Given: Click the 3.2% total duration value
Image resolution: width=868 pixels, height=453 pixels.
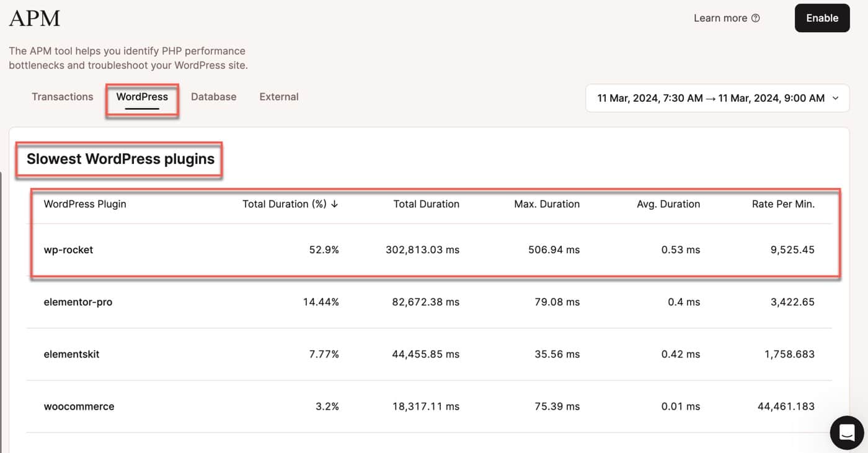Looking at the screenshot, I should pyautogui.click(x=327, y=406).
